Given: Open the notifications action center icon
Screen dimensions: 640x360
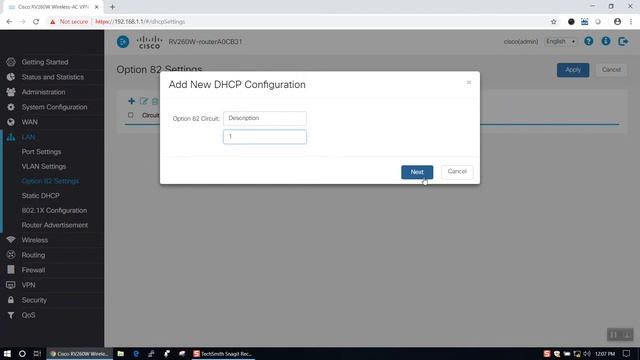Looking at the screenshot, I should tap(627, 353).
